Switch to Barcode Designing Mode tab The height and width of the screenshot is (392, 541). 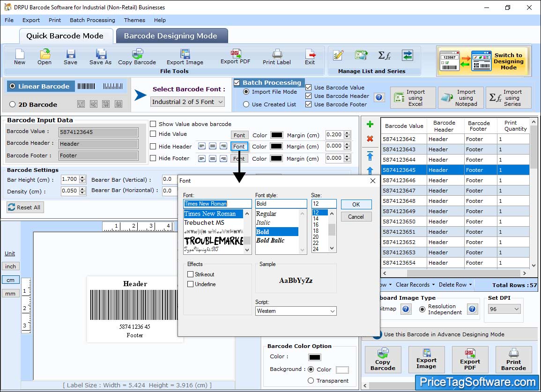coord(172,36)
